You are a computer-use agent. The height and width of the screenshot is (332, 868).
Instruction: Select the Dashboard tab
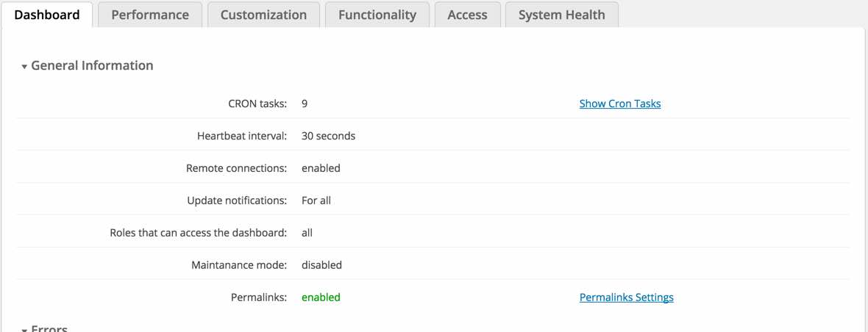47,15
